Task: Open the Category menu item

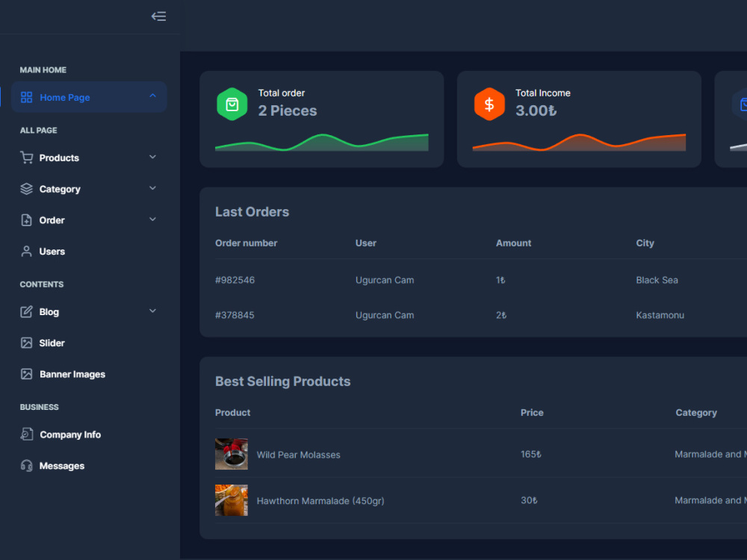Action: tap(89, 189)
